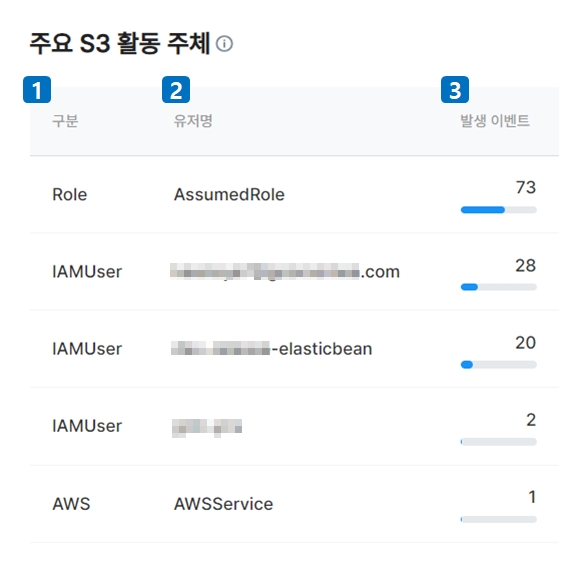
Task: Open the -elasticbean IAMUser entry
Action: pyautogui.click(x=272, y=349)
